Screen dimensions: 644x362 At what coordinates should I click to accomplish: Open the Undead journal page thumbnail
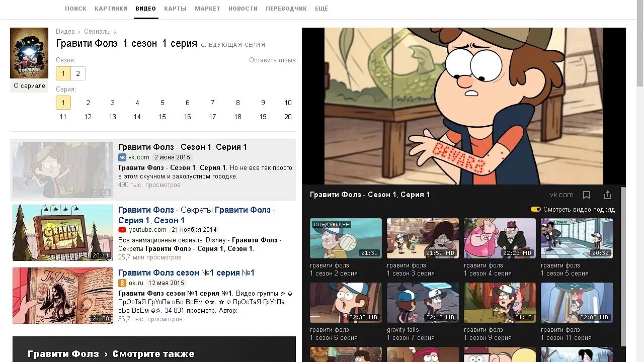(63, 296)
